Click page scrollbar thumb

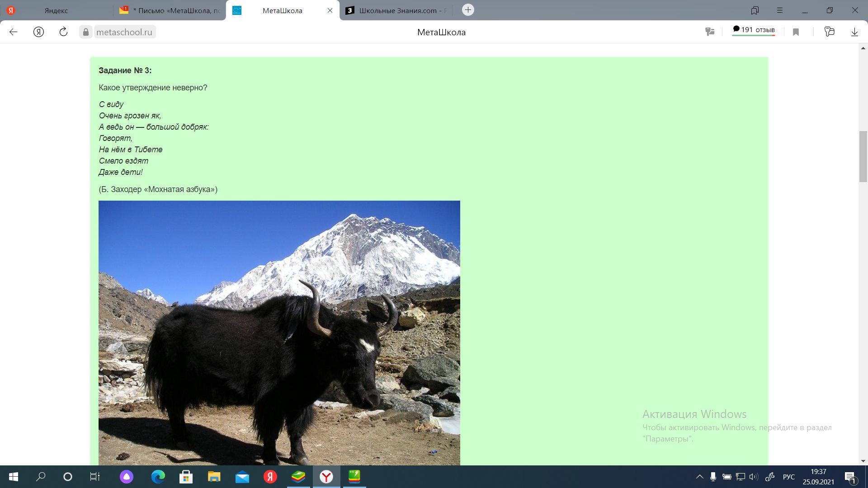pyautogui.click(x=863, y=156)
